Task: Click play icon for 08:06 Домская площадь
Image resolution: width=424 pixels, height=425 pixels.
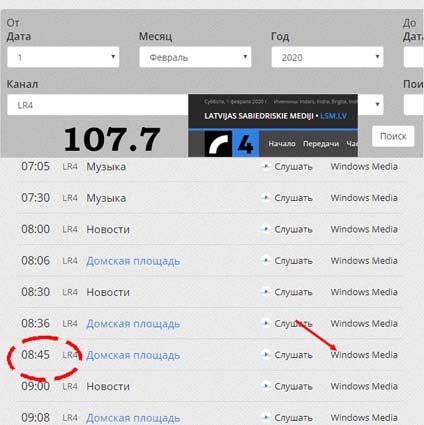Action: tap(266, 260)
